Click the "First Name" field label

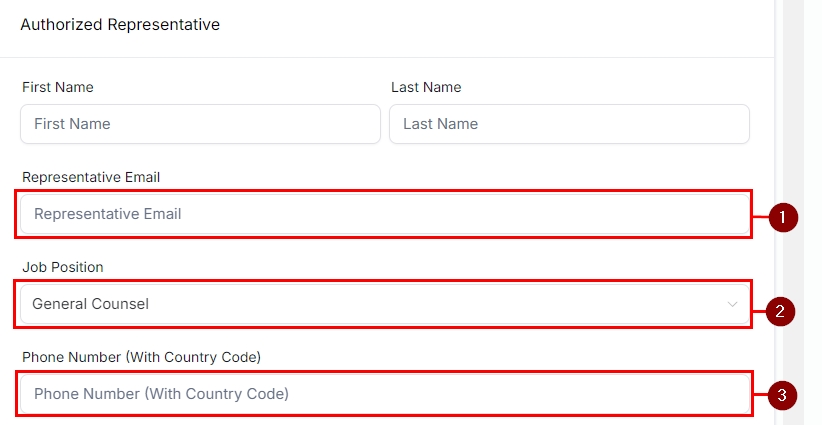coord(58,87)
